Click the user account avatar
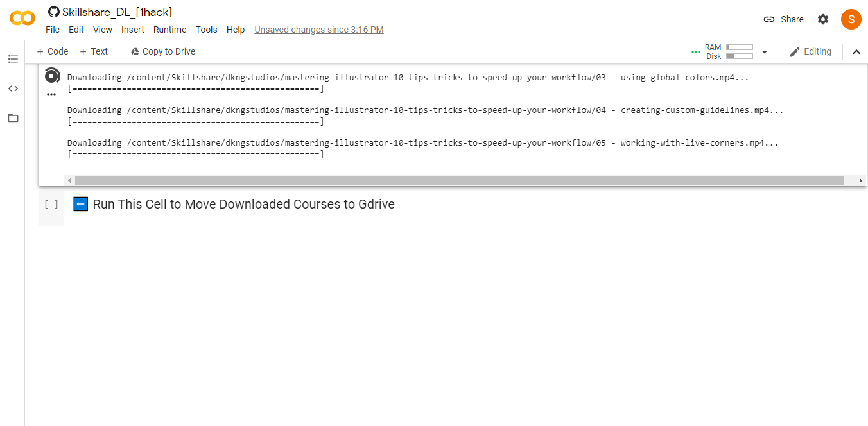The width and height of the screenshot is (868, 426). click(x=851, y=19)
